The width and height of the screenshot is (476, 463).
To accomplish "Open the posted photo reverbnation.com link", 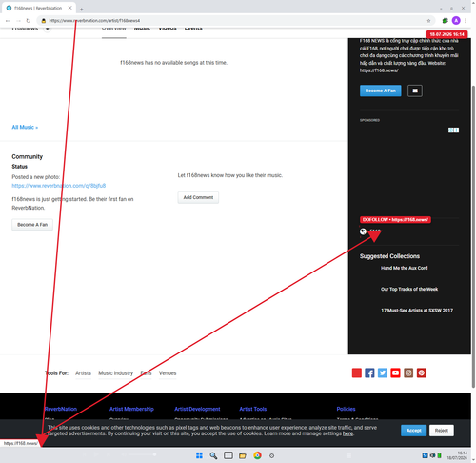I will (59, 186).
